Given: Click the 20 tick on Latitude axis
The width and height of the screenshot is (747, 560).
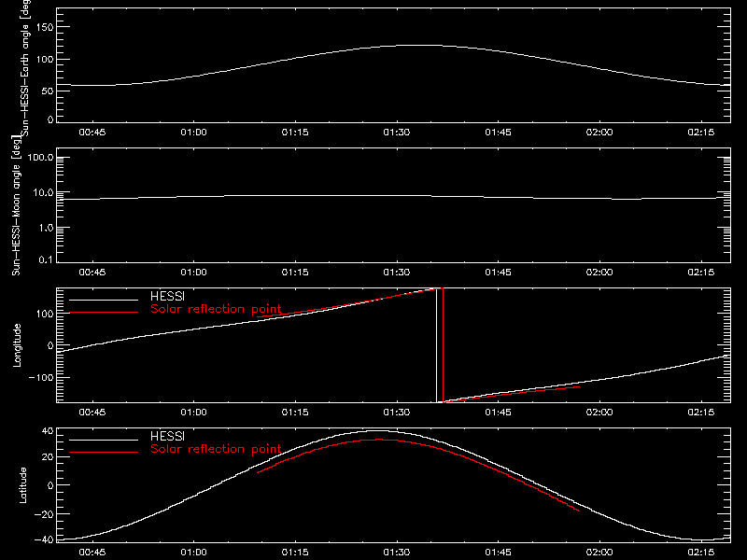Looking at the screenshot, I should tap(48, 457).
